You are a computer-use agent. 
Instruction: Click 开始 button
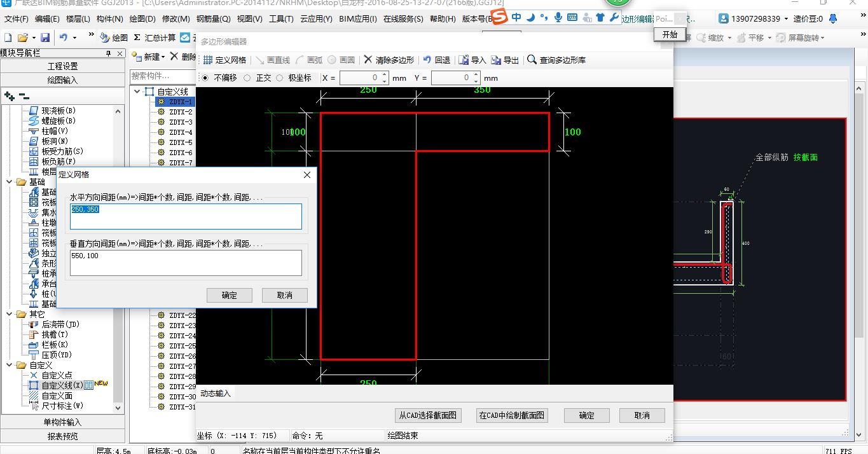point(670,34)
